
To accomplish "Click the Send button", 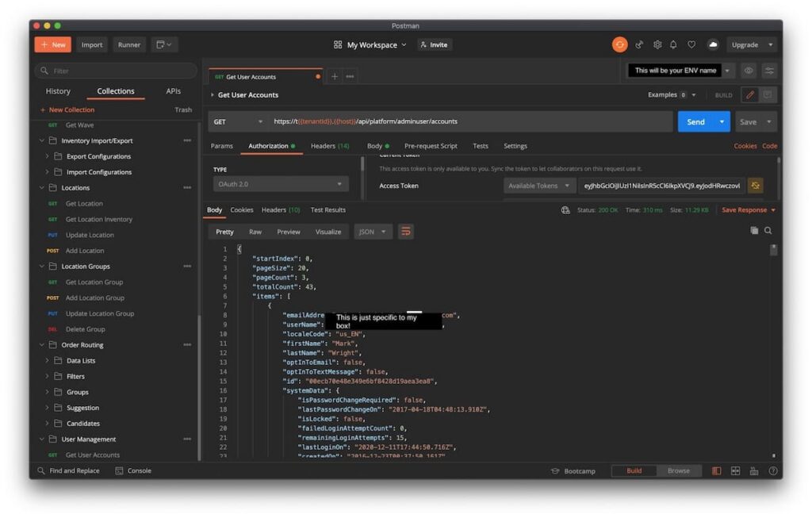I will pyautogui.click(x=696, y=121).
